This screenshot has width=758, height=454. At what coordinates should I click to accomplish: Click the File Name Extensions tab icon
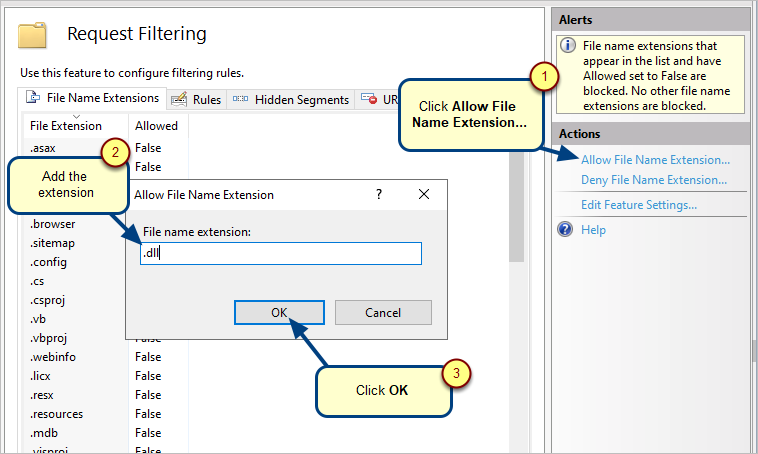33,97
